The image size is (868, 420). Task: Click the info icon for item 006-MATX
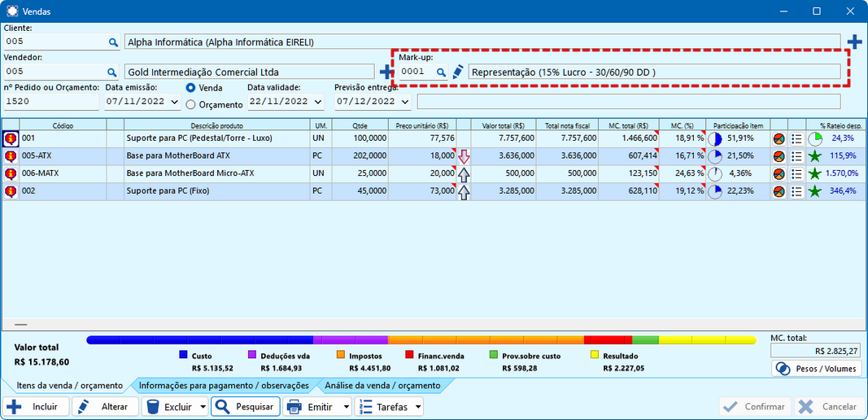[x=11, y=174]
